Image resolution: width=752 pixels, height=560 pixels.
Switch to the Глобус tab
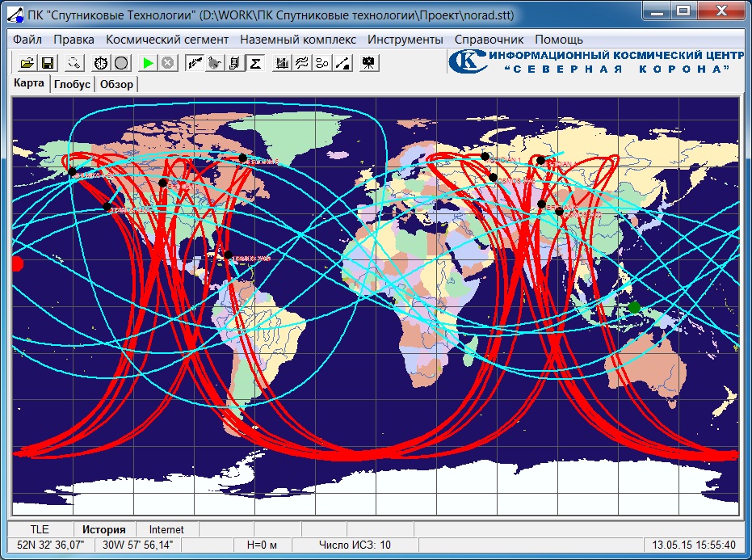[73, 85]
